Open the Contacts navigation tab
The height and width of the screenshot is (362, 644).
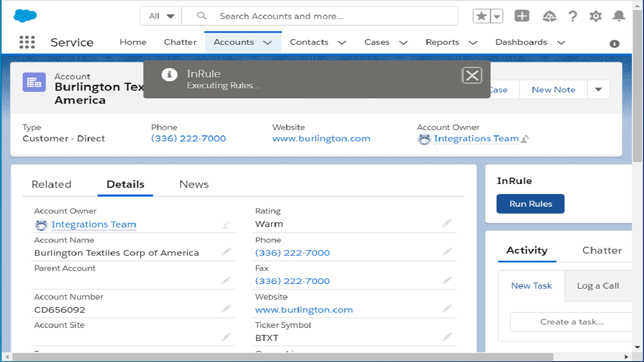(x=309, y=42)
